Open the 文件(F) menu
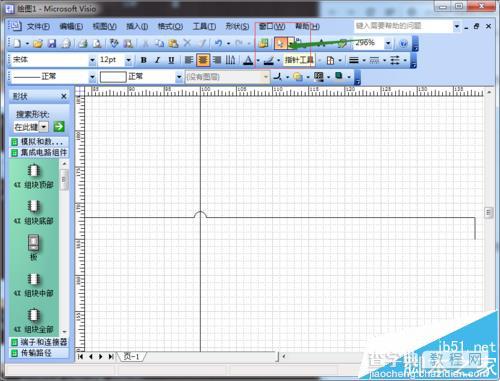The width and height of the screenshot is (500, 381). [38, 26]
